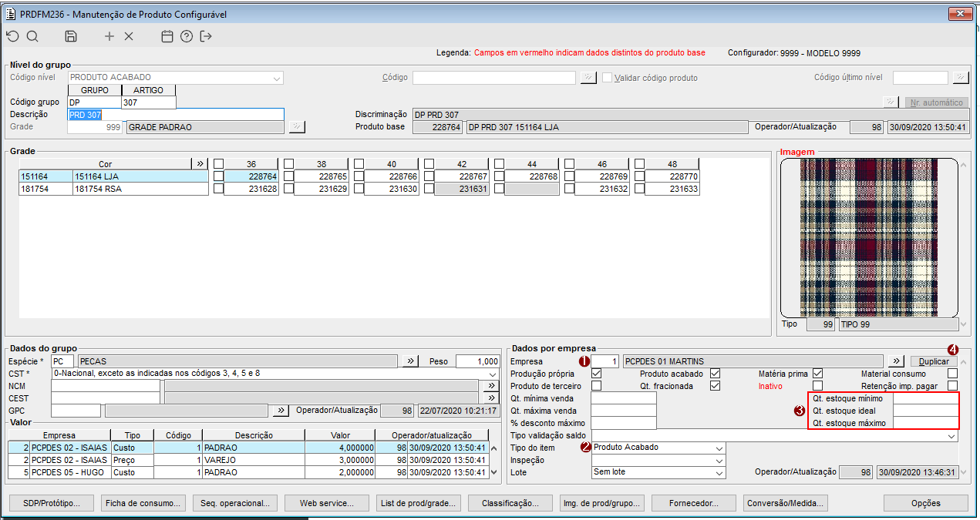This screenshot has height=520, width=980.
Task: Click the » button in Cor column header
Action: pyautogui.click(x=200, y=163)
